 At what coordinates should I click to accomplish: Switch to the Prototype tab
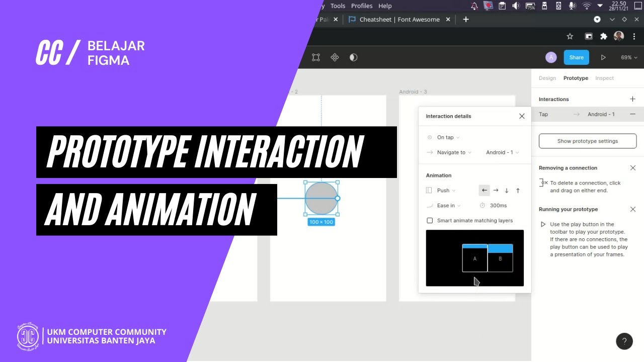pyautogui.click(x=576, y=78)
